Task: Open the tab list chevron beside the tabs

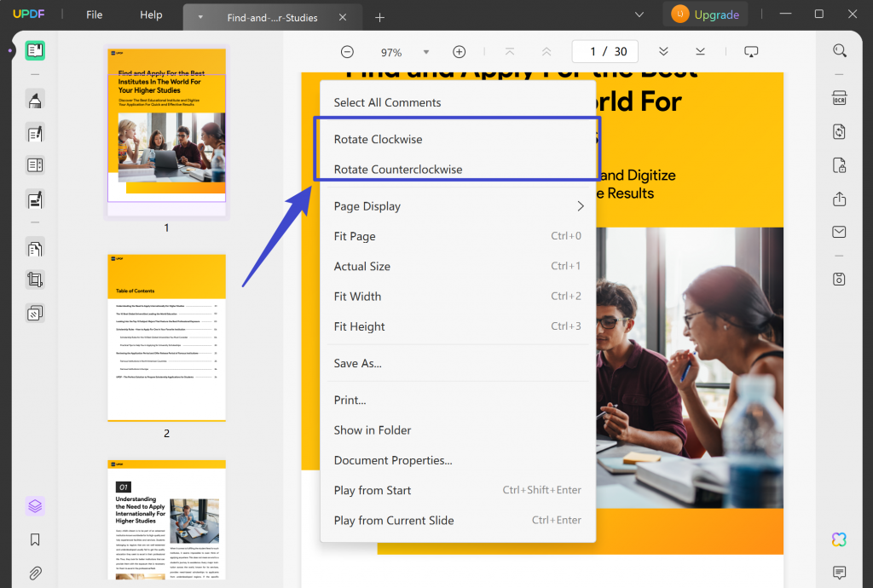Action: click(x=639, y=14)
